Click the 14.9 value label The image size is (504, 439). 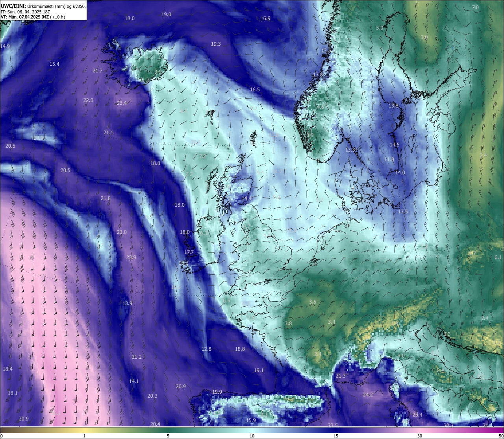(5, 46)
